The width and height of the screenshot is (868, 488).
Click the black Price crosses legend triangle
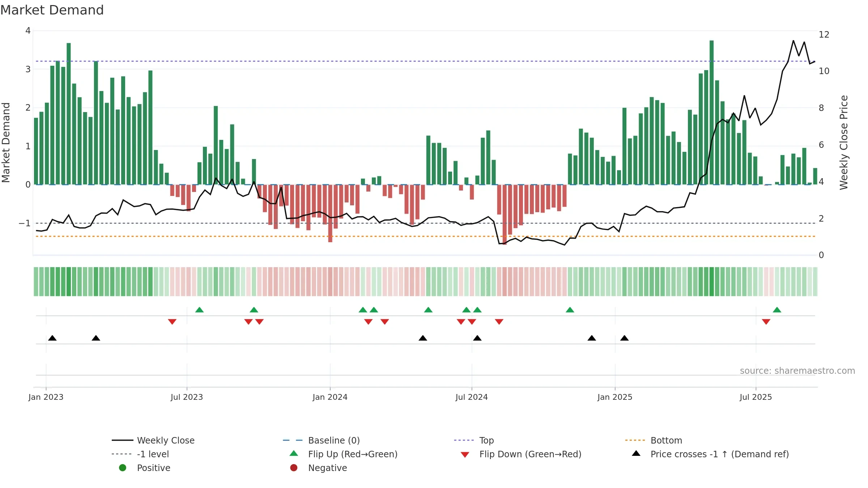pos(636,453)
